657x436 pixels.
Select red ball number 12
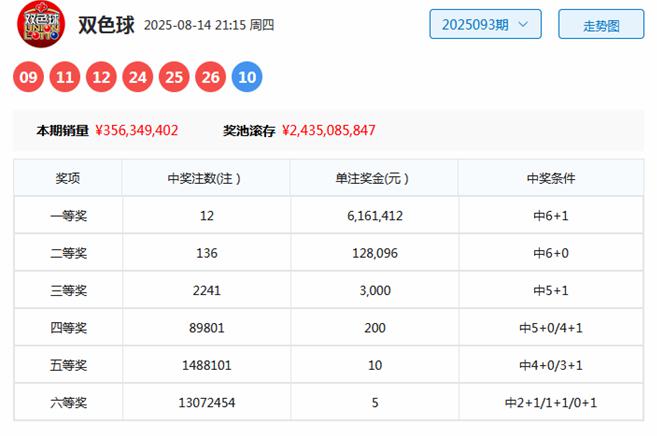click(x=102, y=76)
